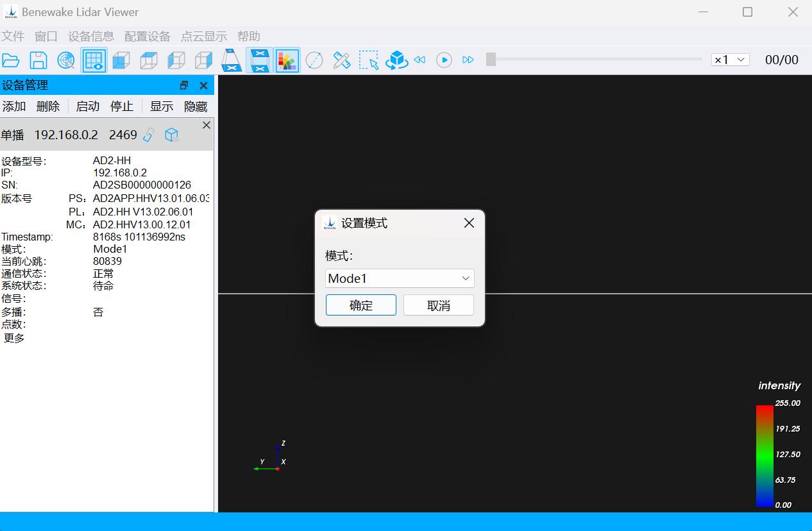Open the ×1 playback speed dropdown
Image resolution: width=812 pixels, height=531 pixels.
pyautogui.click(x=731, y=60)
